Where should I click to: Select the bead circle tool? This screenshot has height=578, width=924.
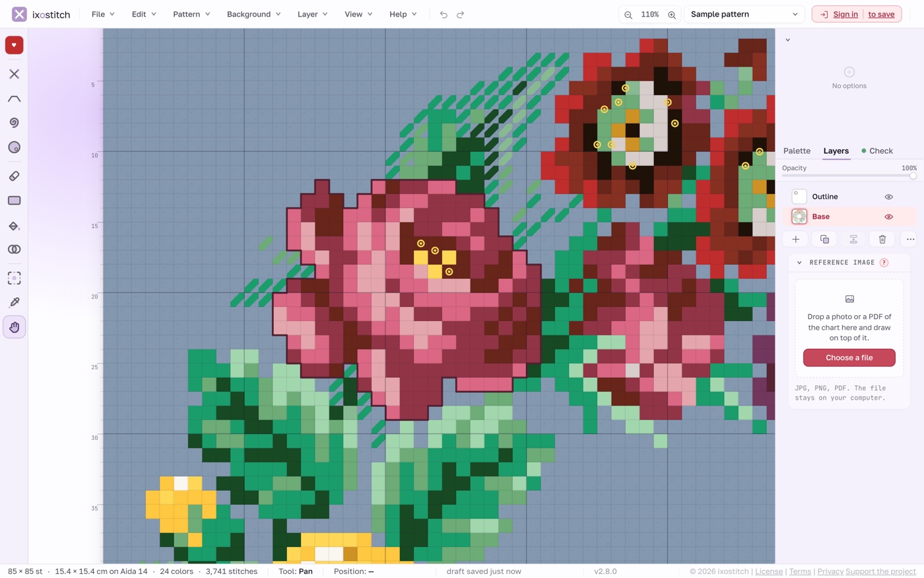coord(14,147)
